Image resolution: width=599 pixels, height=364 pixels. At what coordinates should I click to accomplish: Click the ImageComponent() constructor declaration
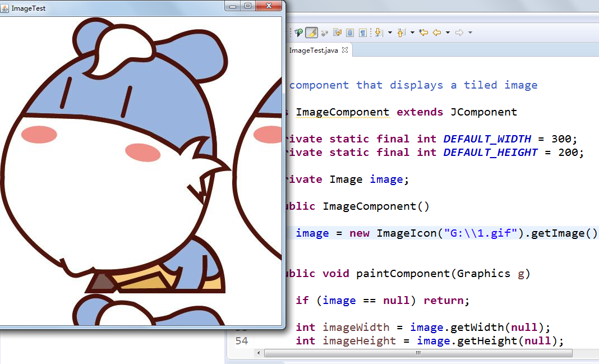click(x=376, y=206)
